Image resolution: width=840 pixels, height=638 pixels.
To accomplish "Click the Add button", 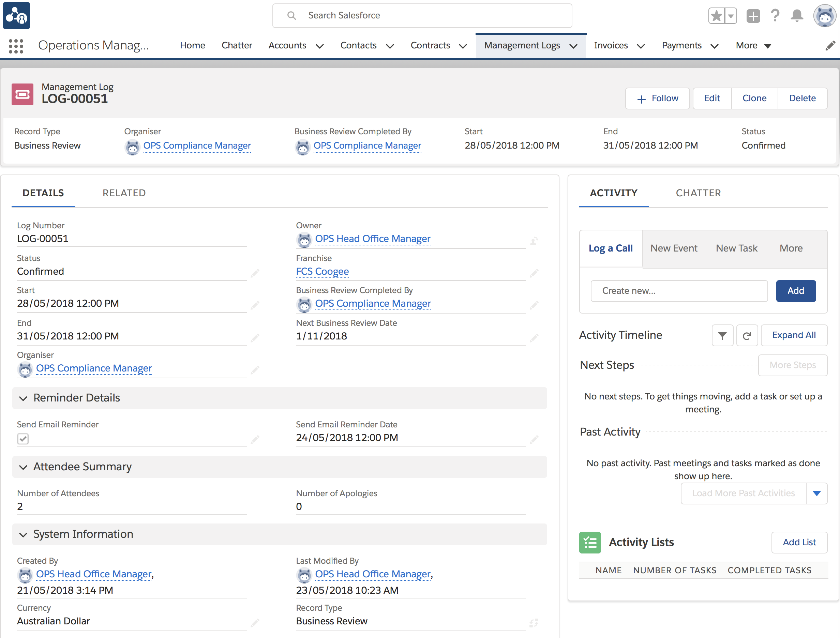I will 796,291.
